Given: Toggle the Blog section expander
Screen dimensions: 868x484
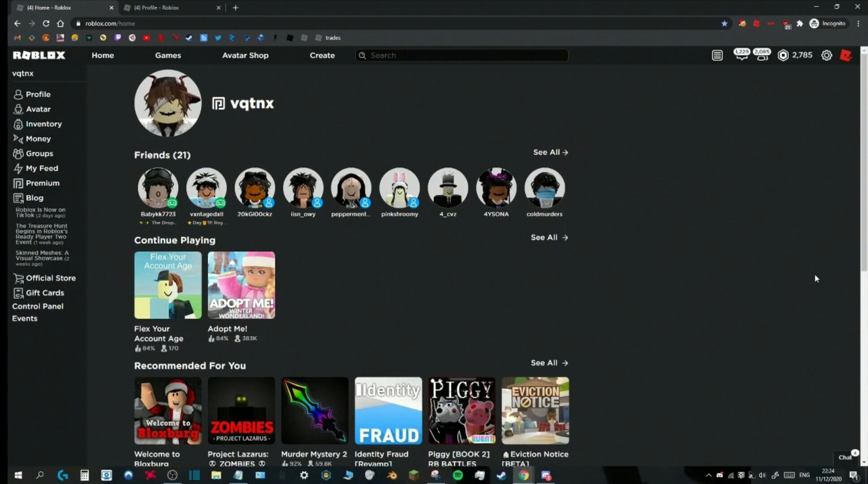Looking at the screenshot, I should point(34,198).
